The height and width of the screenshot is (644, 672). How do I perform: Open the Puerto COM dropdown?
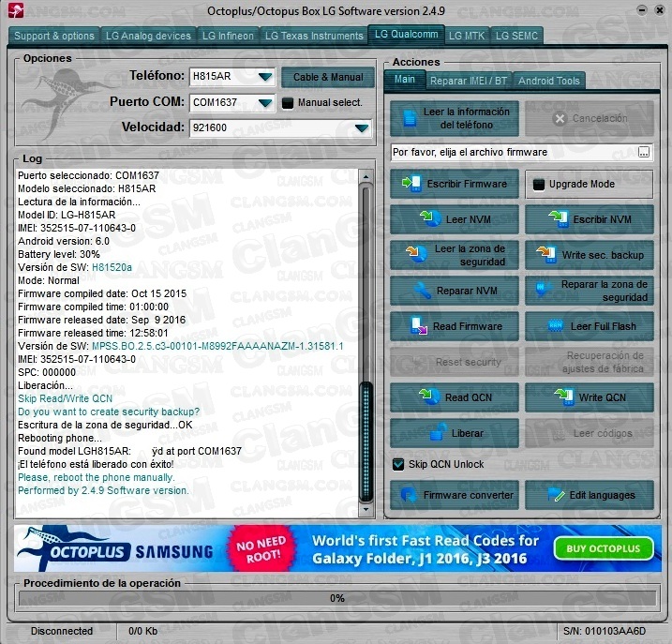[265, 103]
